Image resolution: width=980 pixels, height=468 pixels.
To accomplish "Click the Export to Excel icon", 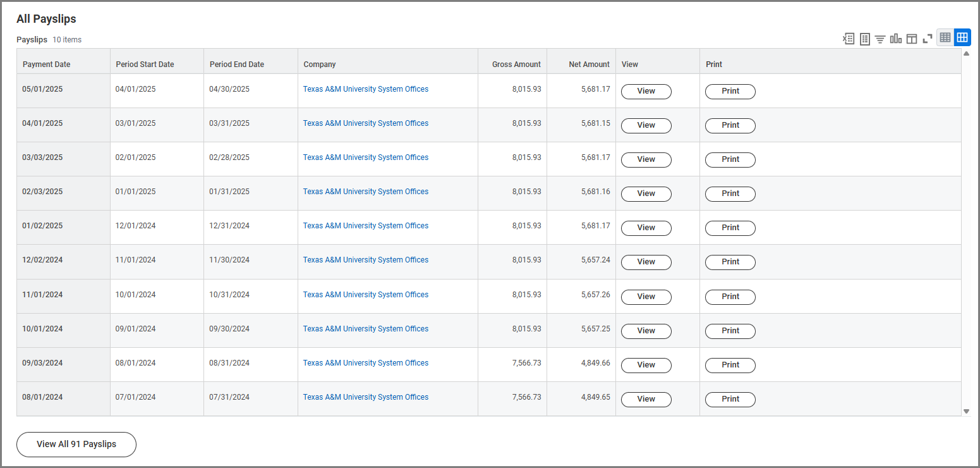I will coord(849,39).
